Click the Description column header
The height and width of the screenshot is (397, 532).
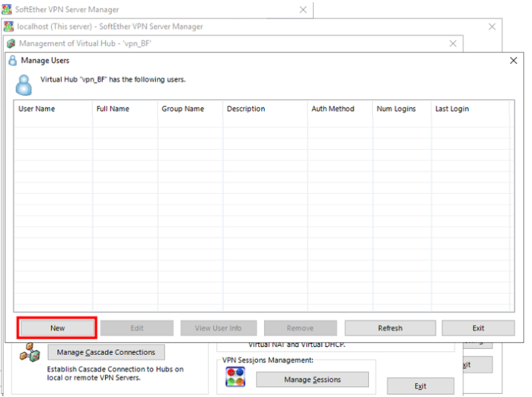pyautogui.click(x=246, y=109)
